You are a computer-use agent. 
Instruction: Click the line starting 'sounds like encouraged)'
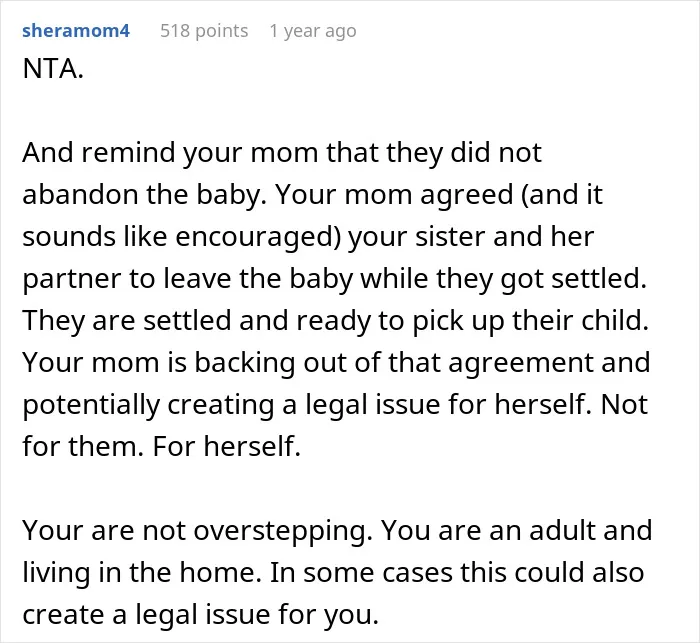point(308,237)
